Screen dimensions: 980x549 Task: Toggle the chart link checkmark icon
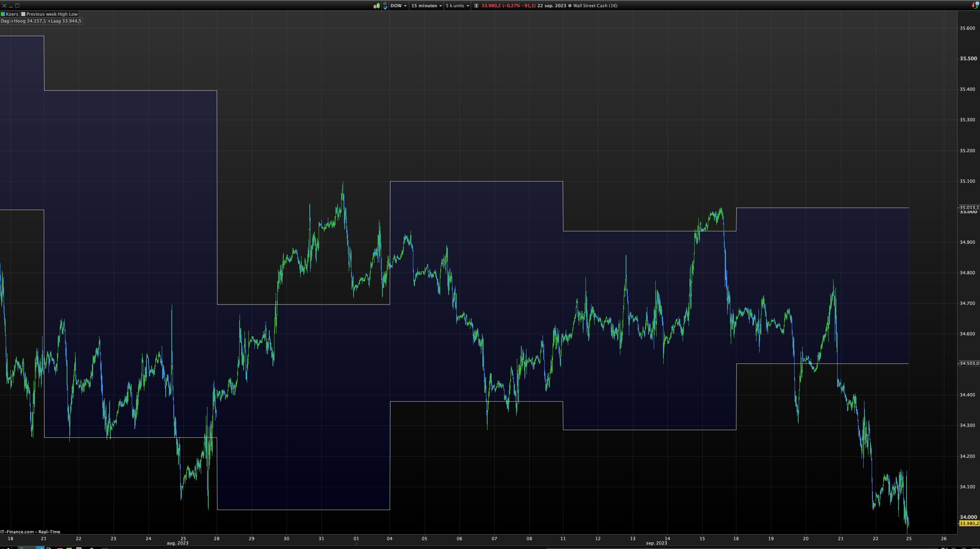(x=385, y=6)
